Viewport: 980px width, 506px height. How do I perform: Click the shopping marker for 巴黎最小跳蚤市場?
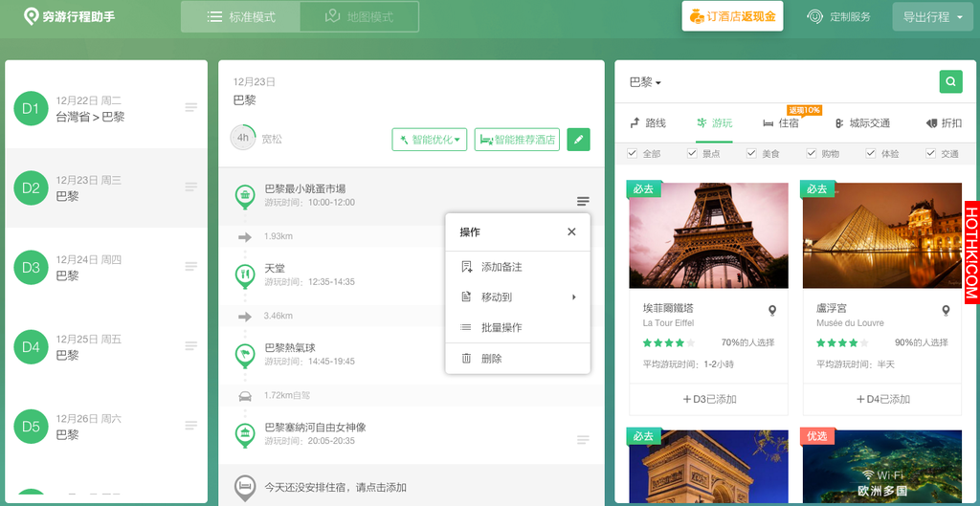click(x=244, y=196)
